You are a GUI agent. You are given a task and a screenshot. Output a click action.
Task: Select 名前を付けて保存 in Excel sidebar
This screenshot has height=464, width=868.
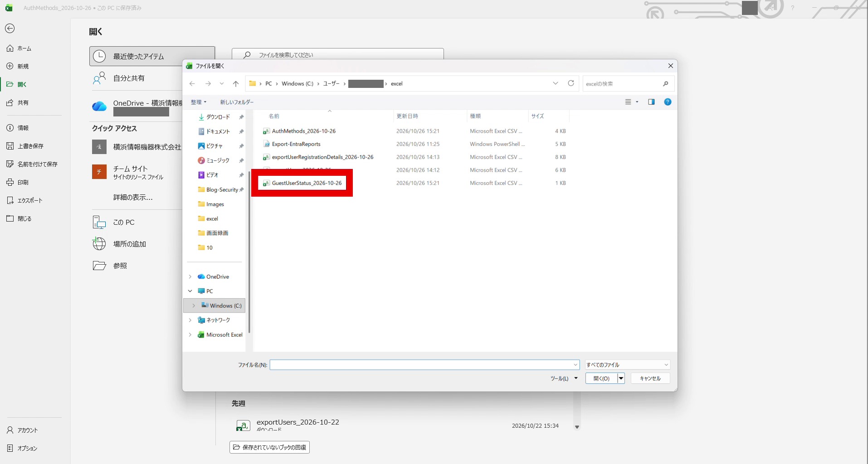point(33,164)
